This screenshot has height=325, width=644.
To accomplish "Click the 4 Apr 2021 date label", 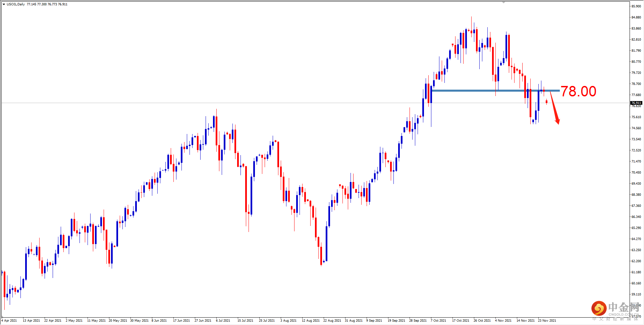I will 9,321.
